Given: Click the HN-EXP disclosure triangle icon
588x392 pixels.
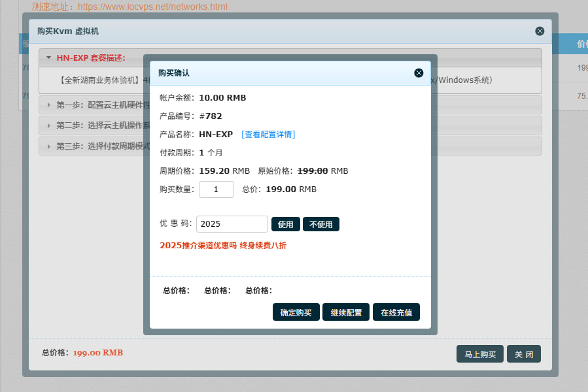Looking at the screenshot, I should click(x=48, y=57).
